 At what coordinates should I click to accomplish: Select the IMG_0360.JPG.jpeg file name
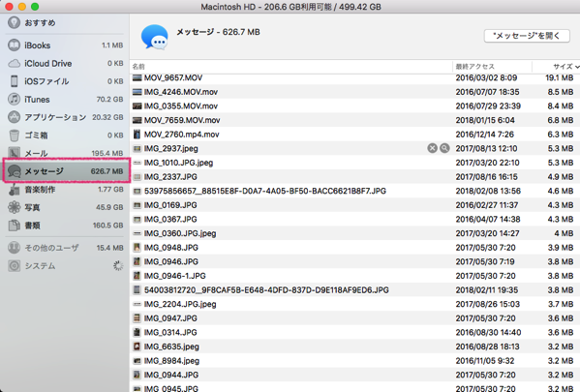pos(180,233)
